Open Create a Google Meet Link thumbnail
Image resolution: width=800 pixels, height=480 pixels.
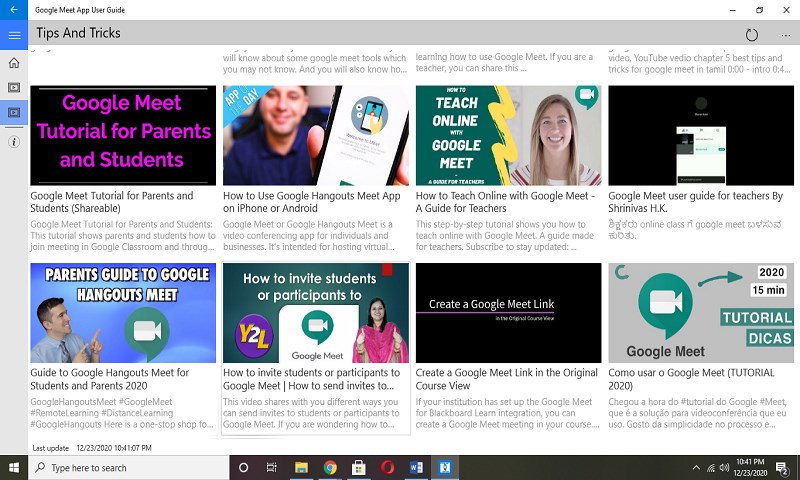(508, 313)
